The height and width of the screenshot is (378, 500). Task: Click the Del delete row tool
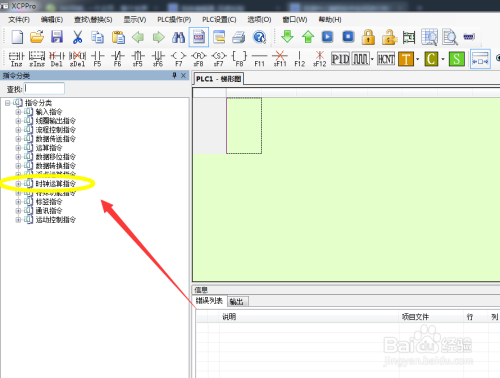(57, 59)
